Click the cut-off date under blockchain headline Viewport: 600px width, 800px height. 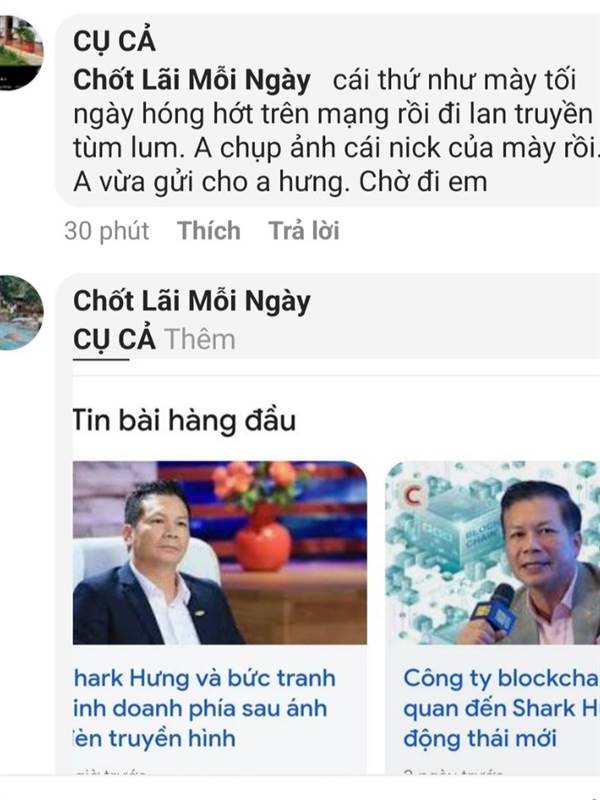tap(453, 773)
